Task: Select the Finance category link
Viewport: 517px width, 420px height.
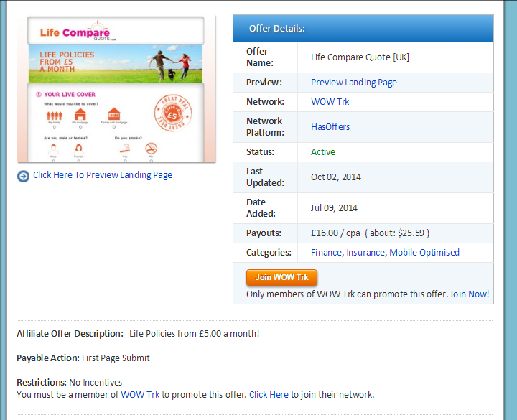Action: click(327, 253)
